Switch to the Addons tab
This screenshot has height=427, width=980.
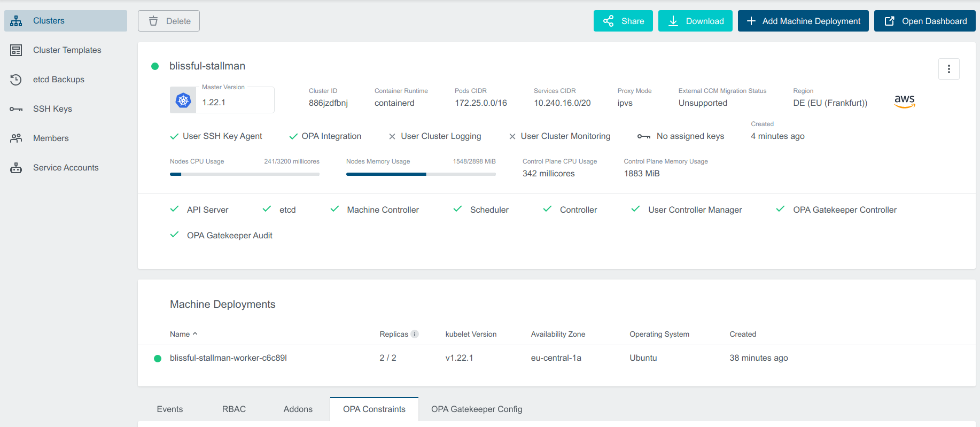(298, 409)
